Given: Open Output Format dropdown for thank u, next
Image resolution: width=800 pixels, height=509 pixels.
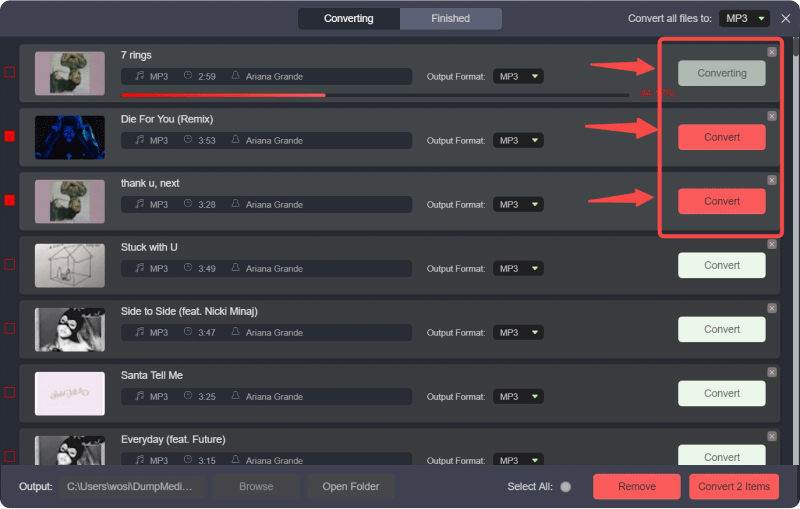Looking at the screenshot, I should coord(518,205).
